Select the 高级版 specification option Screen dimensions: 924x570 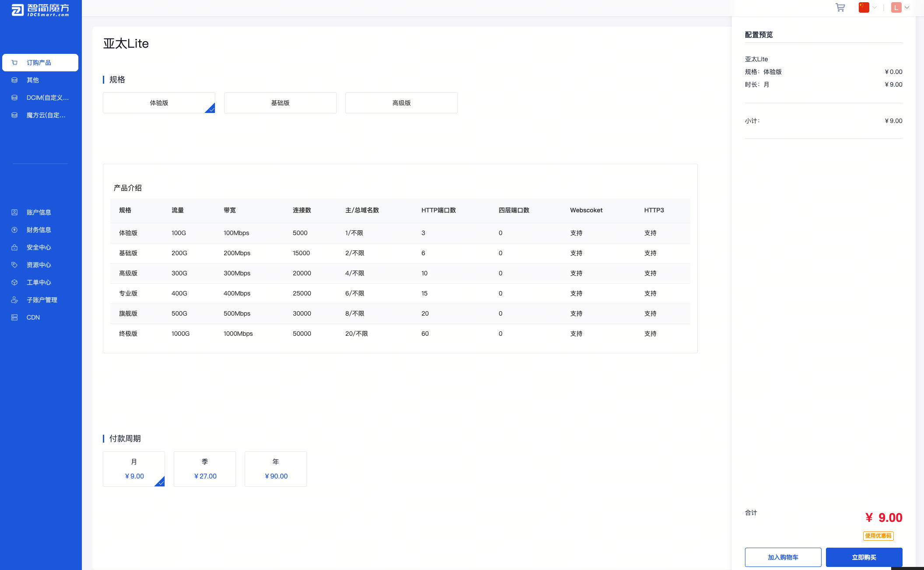pos(401,103)
